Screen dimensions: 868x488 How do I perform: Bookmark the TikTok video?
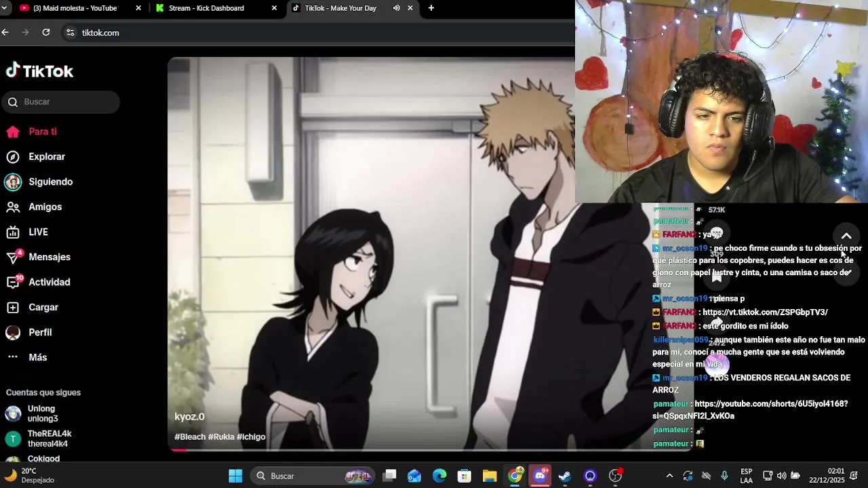(x=717, y=277)
